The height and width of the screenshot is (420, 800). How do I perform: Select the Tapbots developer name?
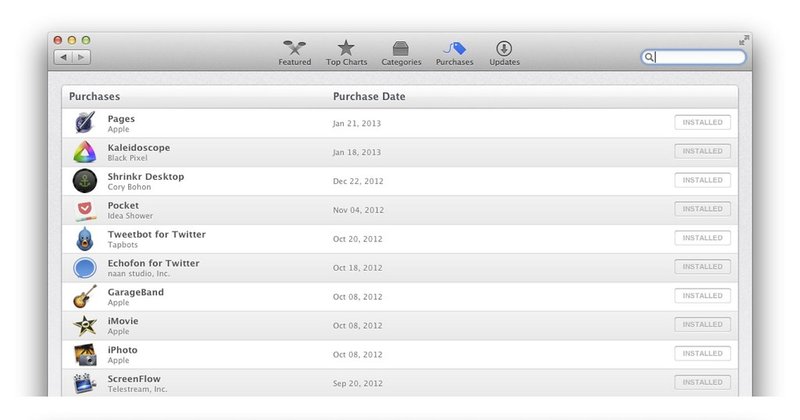pos(122,244)
